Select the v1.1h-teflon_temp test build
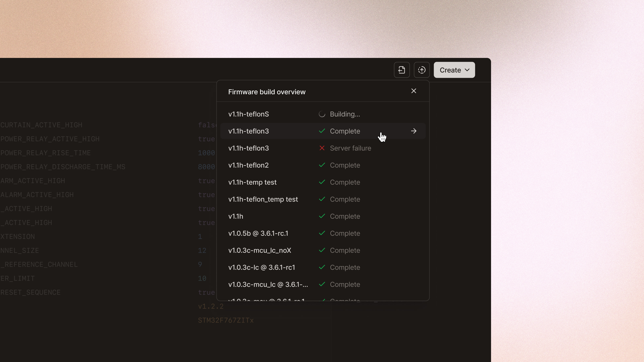644x362 pixels. point(263,199)
